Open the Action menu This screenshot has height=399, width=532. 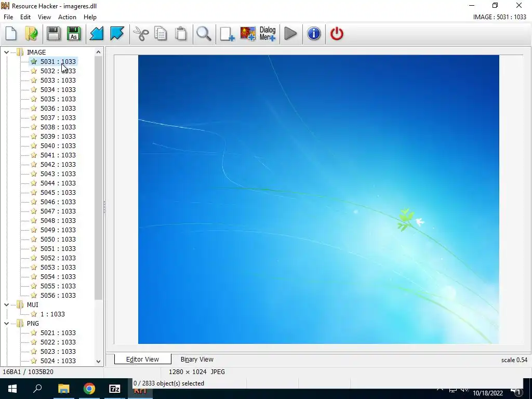tap(67, 17)
